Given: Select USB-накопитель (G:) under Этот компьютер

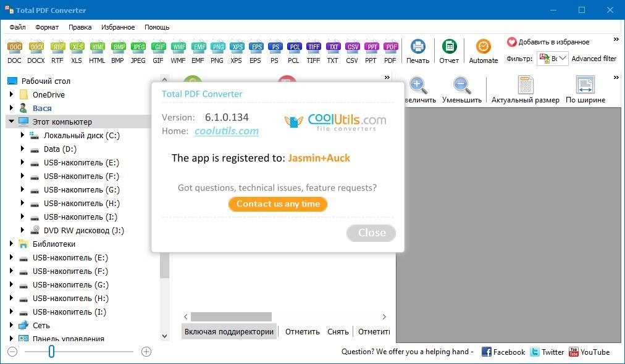Looking at the screenshot, I should tap(82, 189).
